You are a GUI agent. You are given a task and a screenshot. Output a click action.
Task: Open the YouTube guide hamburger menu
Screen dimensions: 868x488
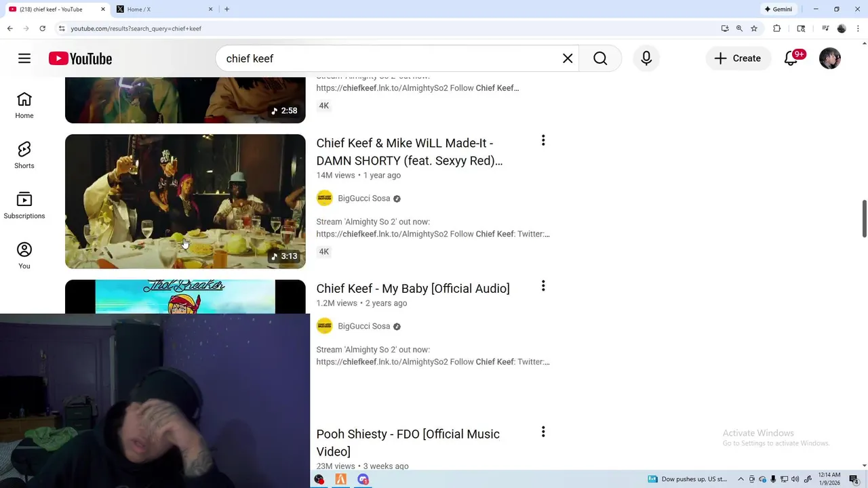(x=24, y=58)
